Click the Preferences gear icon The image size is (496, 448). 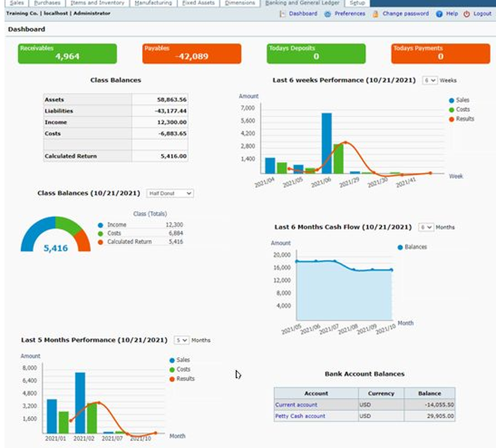[328, 14]
